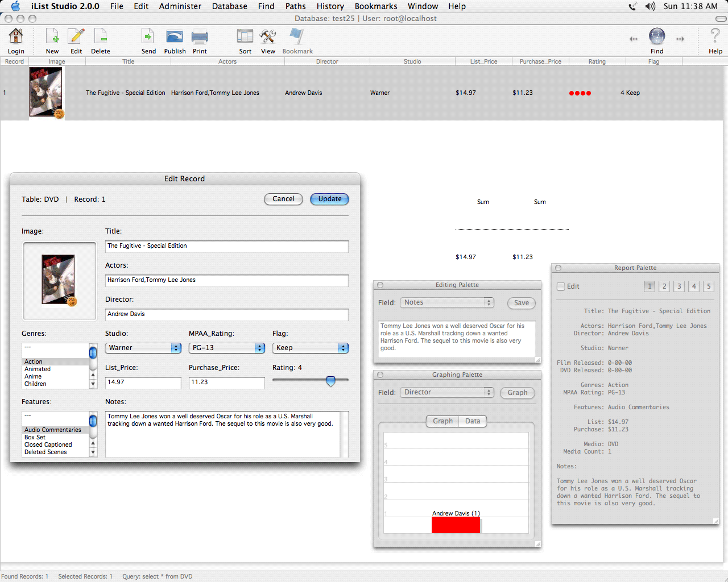The height and width of the screenshot is (582, 728).
Task: Click the volume icon in the menu bar
Action: coord(650,6)
